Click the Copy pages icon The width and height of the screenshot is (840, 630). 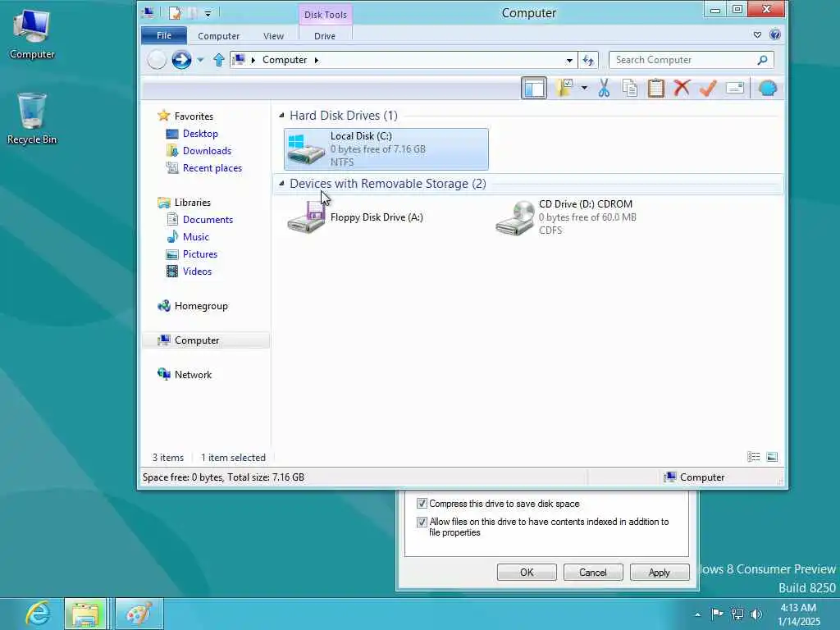click(x=630, y=88)
